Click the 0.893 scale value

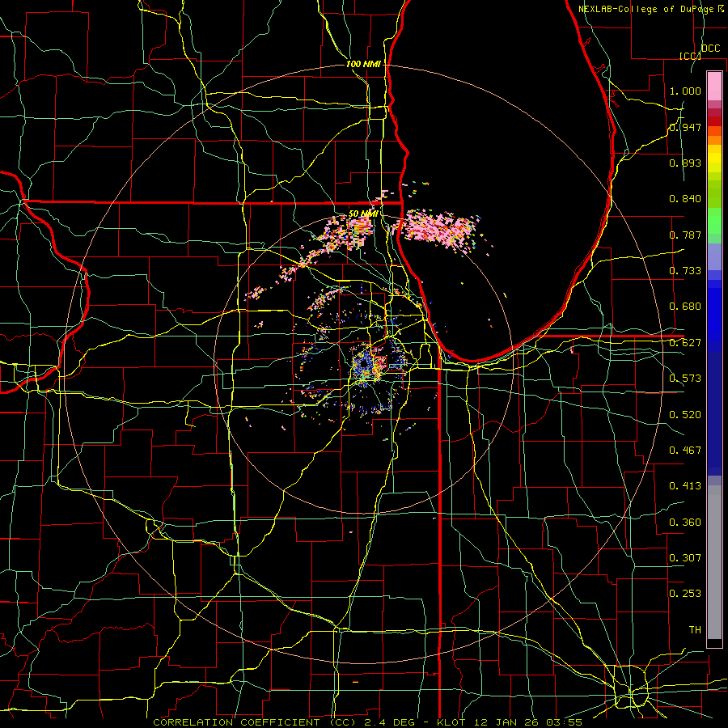(x=685, y=163)
